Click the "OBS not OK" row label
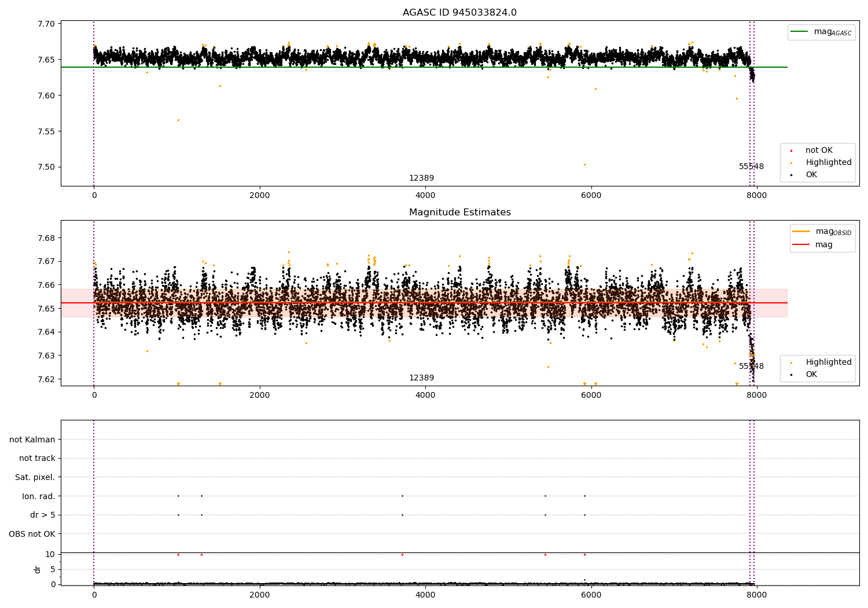The width and height of the screenshot is (868, 608). pos(32,534)
